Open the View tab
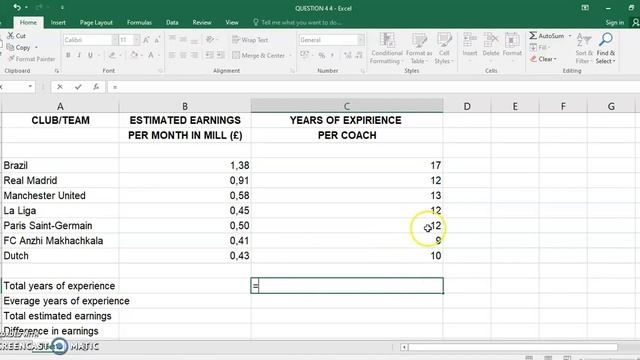The height and width of the screenshot is (360, 640). tap(232, 22)
